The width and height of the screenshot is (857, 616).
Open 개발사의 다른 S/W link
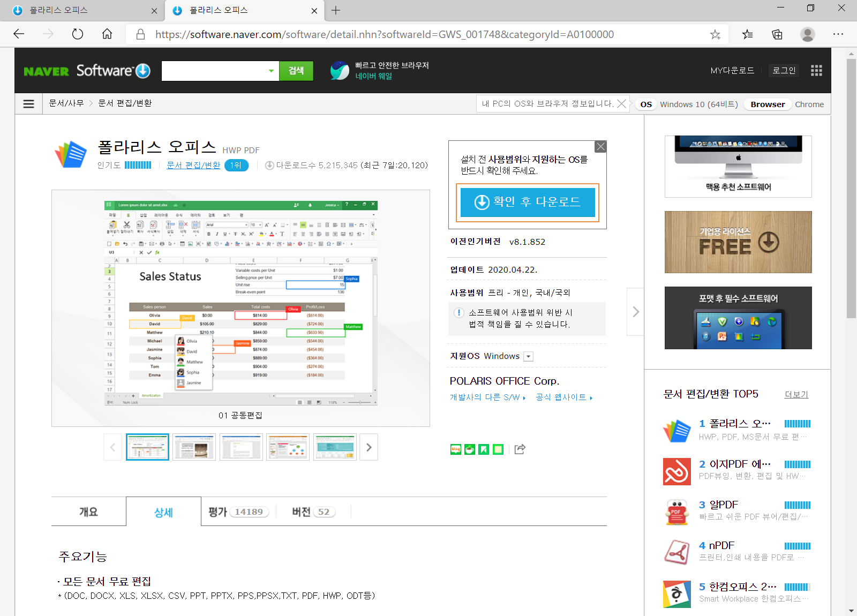coord(487,397)
